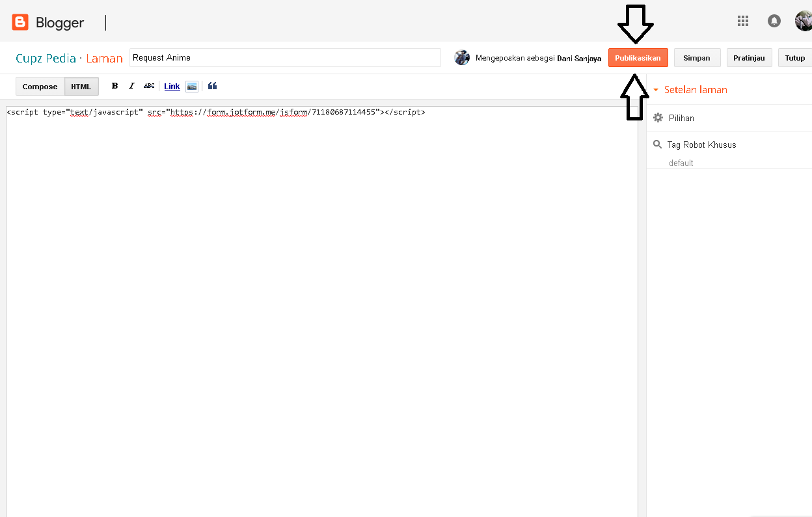
Task: Insert an image via toolbar icon
Action: point(191,86)
